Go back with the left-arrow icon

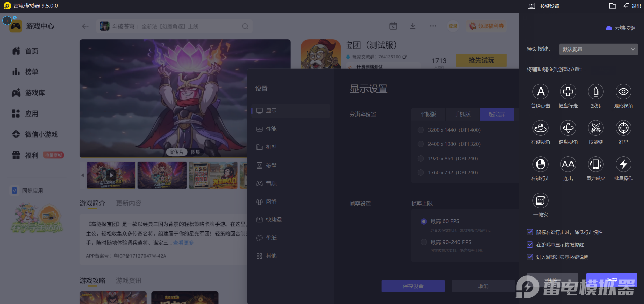pos(85,26)
